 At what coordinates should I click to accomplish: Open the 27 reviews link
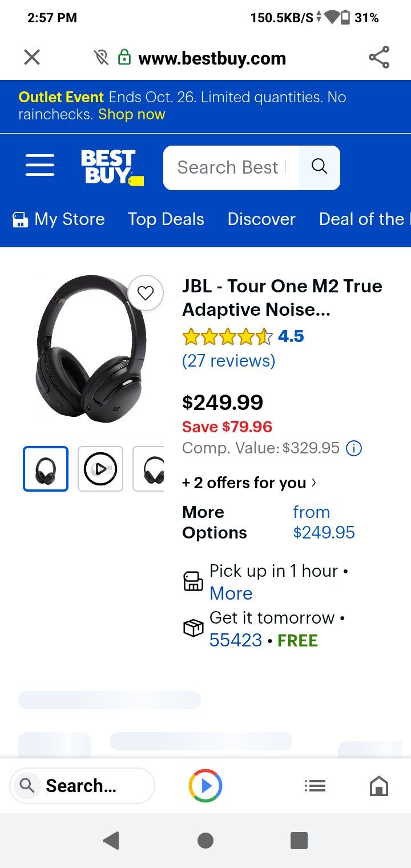(x=228, y=361)
